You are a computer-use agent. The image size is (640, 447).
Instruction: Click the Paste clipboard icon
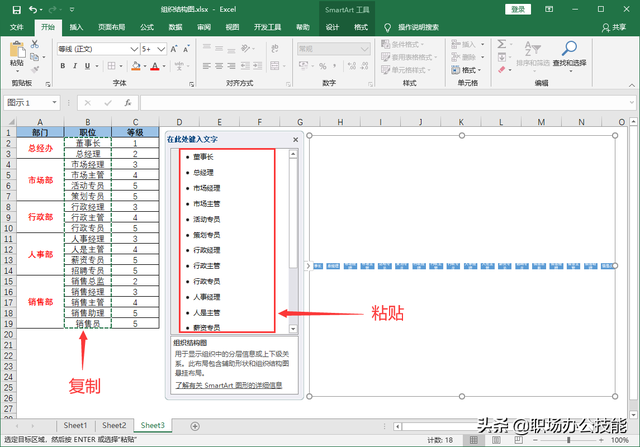(x=17, y=50)
